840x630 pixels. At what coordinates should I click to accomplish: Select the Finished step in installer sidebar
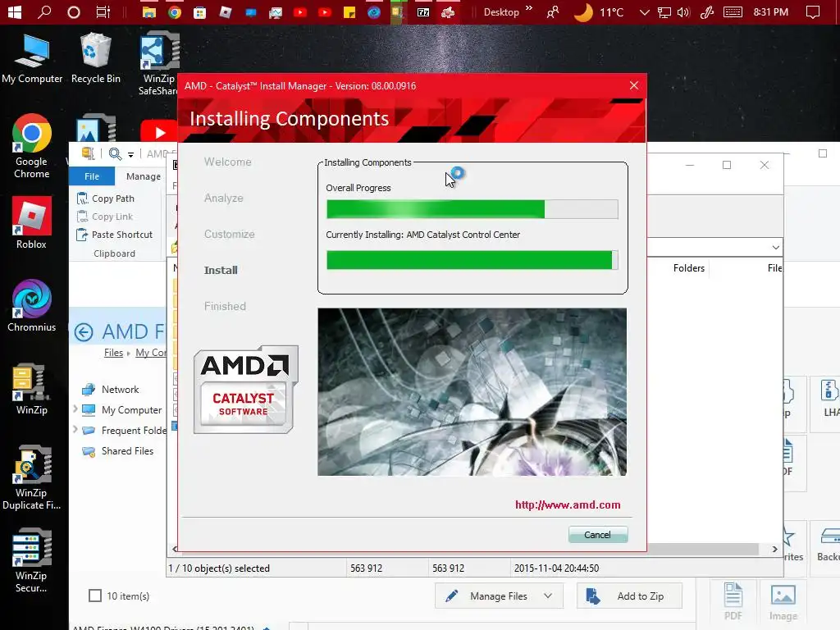[225, 307]
